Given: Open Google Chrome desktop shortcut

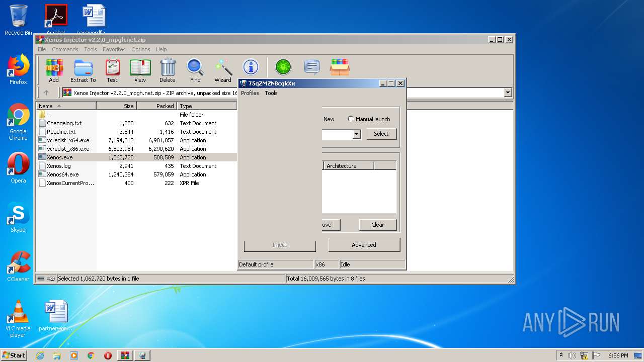Looking at the screenshot, I should [x=18, y=122].
